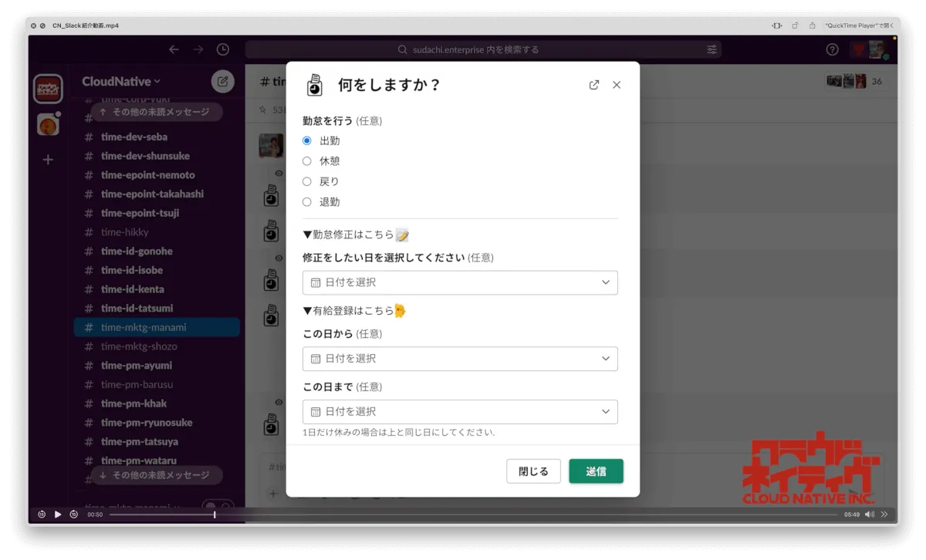Image resolution: width=926 pixels, height=560 pixels.
Task: Click the compose new message icon
Action: (x=222, y=81)
